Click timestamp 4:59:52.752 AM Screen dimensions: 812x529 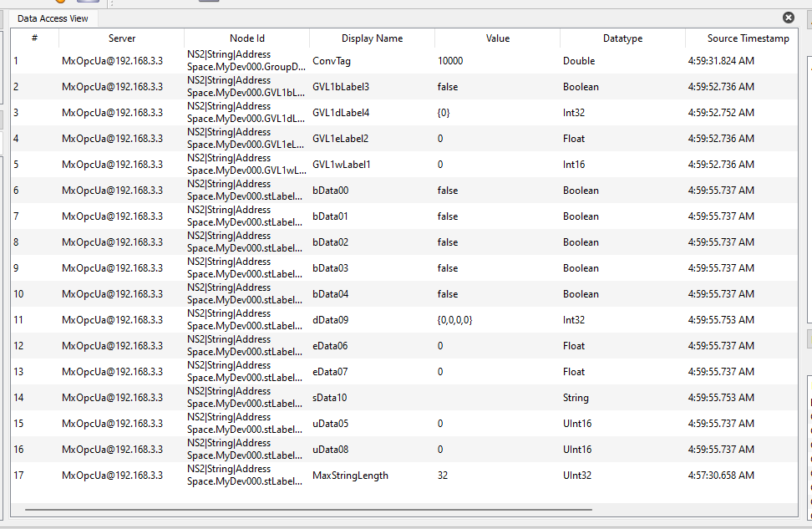721,113
